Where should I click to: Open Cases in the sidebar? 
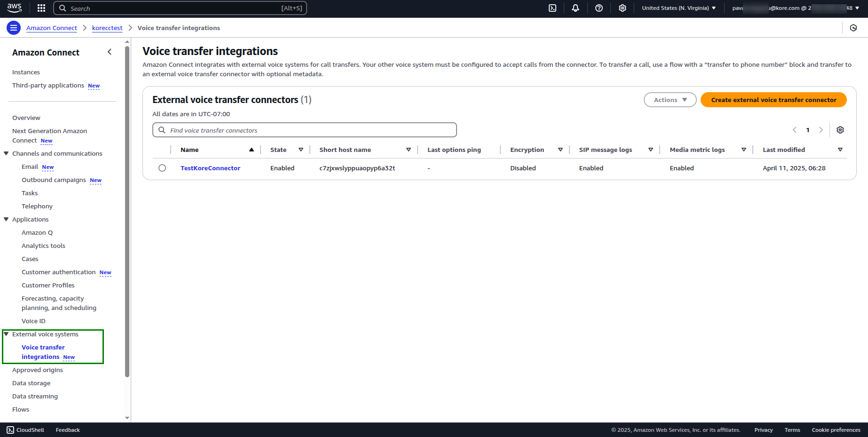[x=30, y=259]
